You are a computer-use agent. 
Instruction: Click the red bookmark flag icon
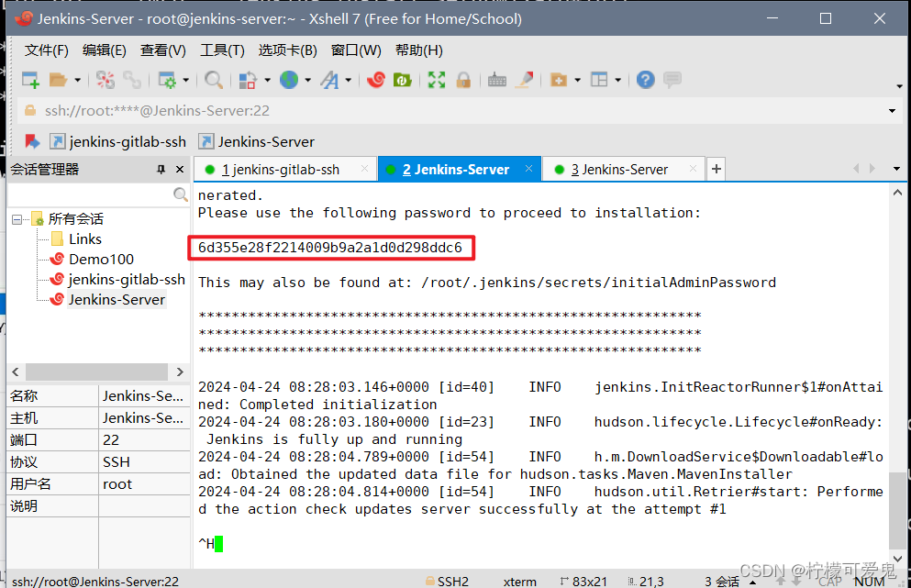tap(32, 142)
